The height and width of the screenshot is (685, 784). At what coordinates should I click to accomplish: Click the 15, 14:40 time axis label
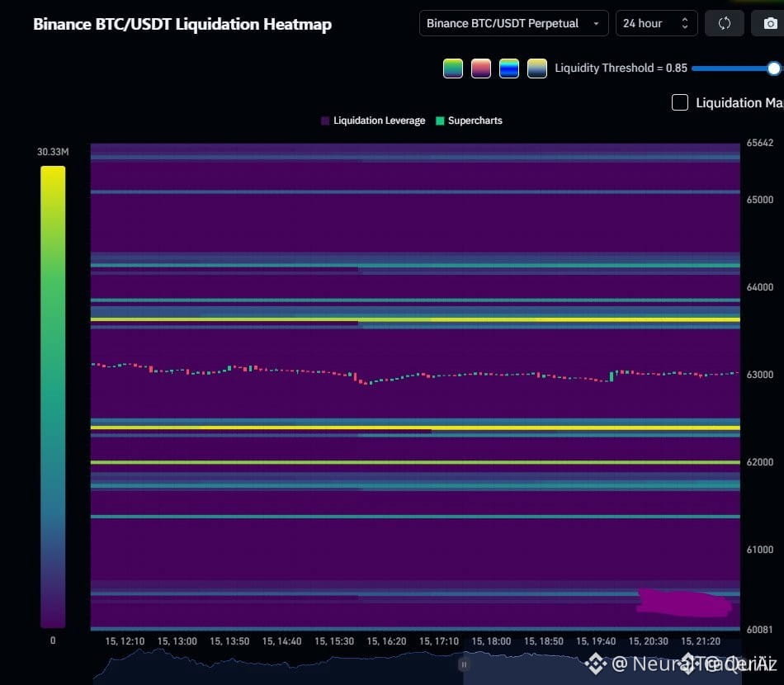(x=281, y=641)
